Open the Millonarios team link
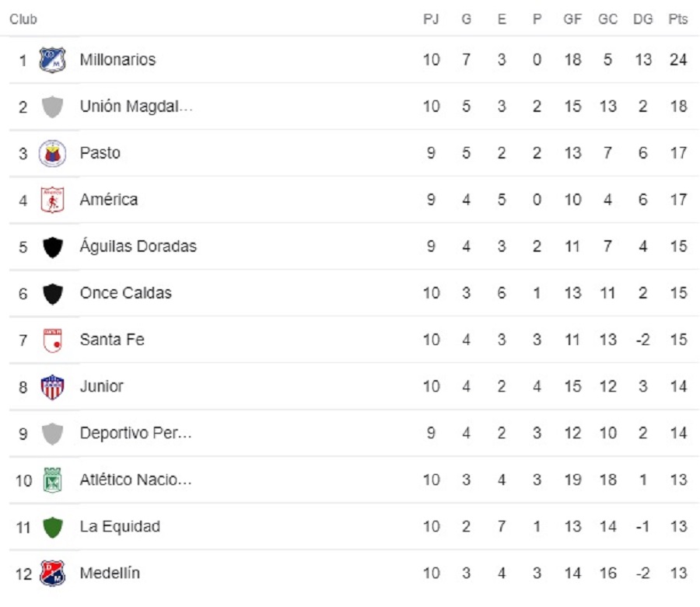This screenshot has height=607, width=700. coord(118,60)
